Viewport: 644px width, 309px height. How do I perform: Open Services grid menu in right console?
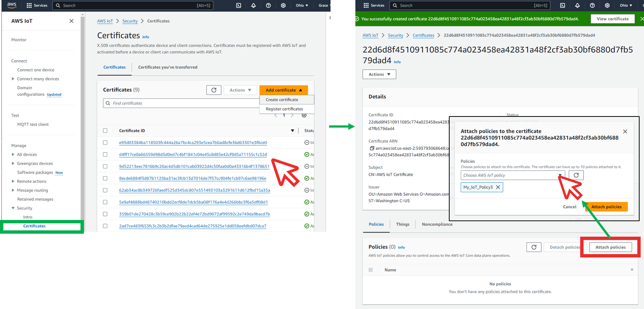pyautogui.click(x=374, y=6)
